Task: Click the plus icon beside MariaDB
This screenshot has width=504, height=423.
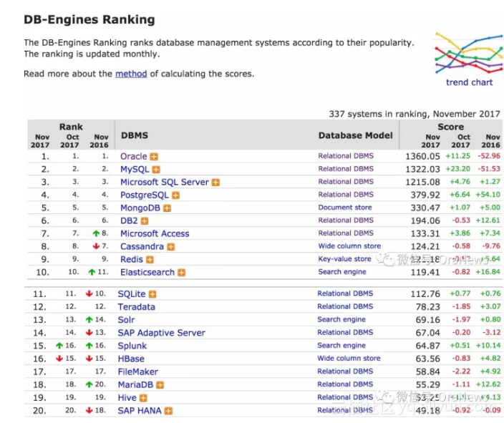Action: click(x=160, y=385)
